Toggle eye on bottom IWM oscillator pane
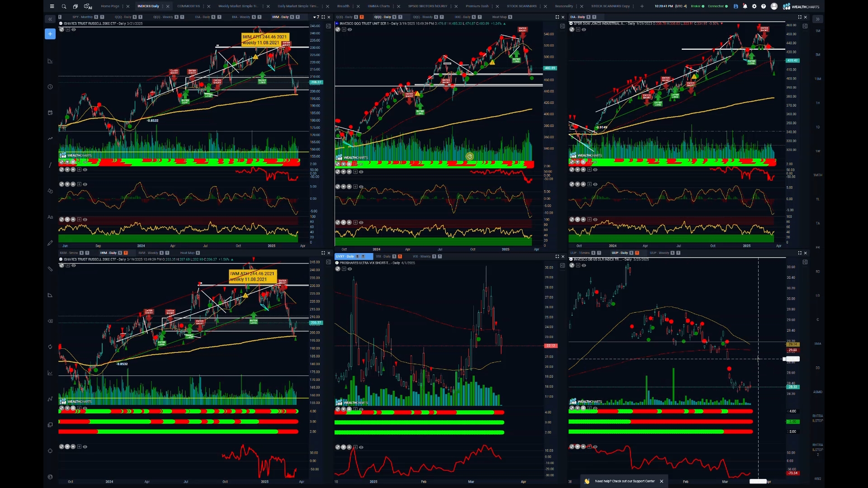 (x=85, y=446)
